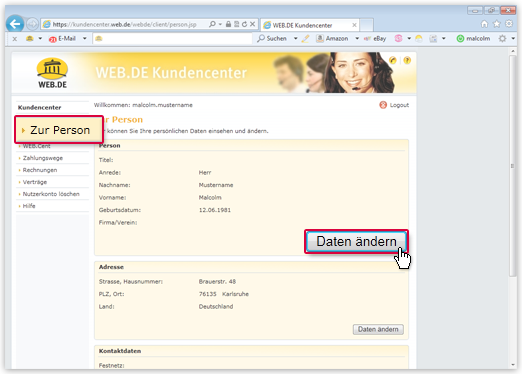Open the Amazon toolbar shortcut
Screen dimensions: 522x374
coord(332,38)
